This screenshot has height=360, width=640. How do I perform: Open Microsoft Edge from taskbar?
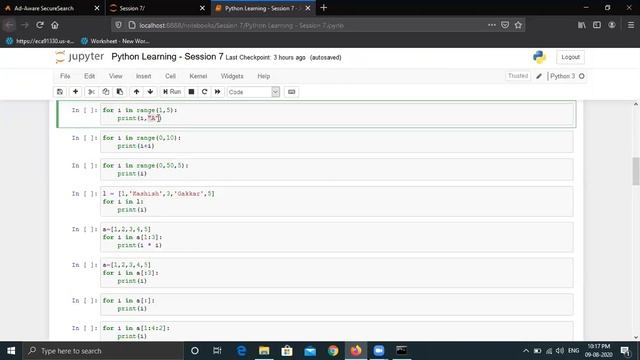click(x=241, y=351)
